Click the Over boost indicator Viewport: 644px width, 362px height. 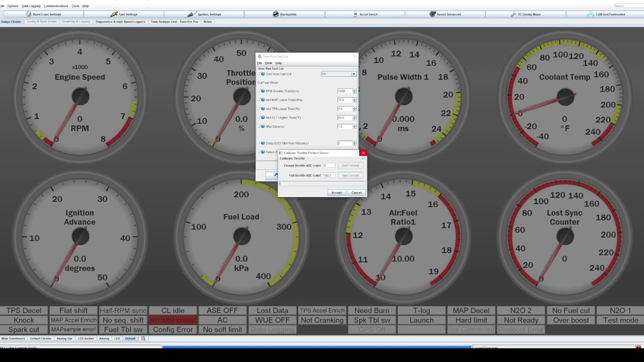click(x=571, y=320)
